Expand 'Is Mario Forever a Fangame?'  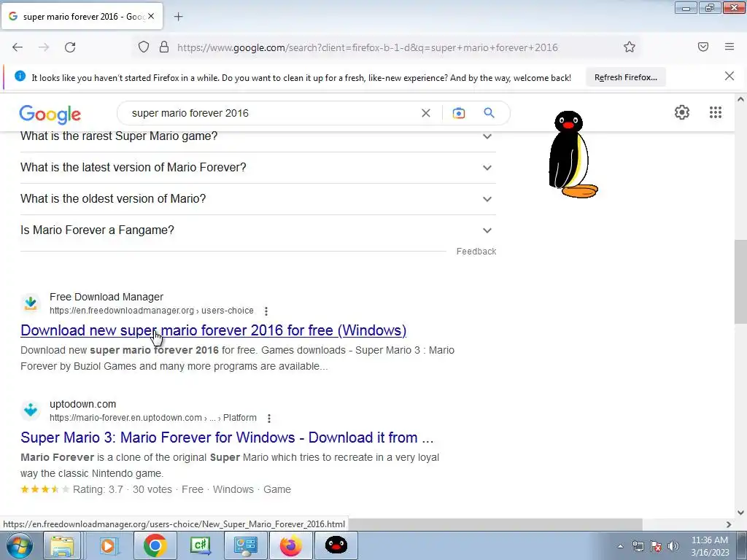pos(258,230)
